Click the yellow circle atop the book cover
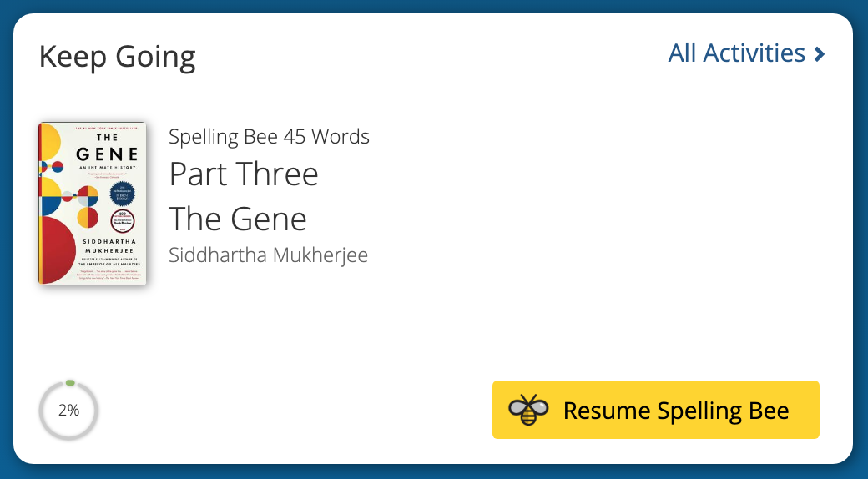Viewport: 868px width, 479px height. pos(49,141)
